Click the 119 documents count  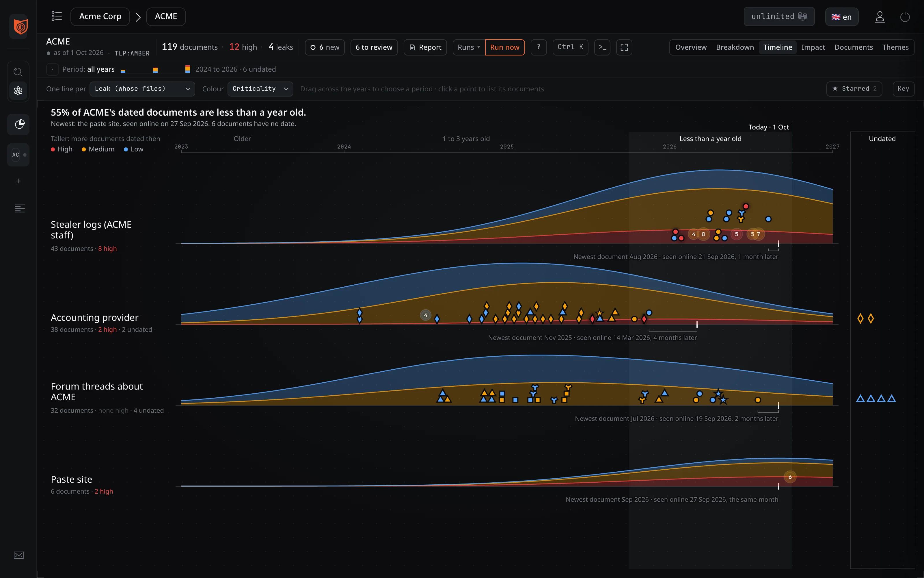point(190,47)
